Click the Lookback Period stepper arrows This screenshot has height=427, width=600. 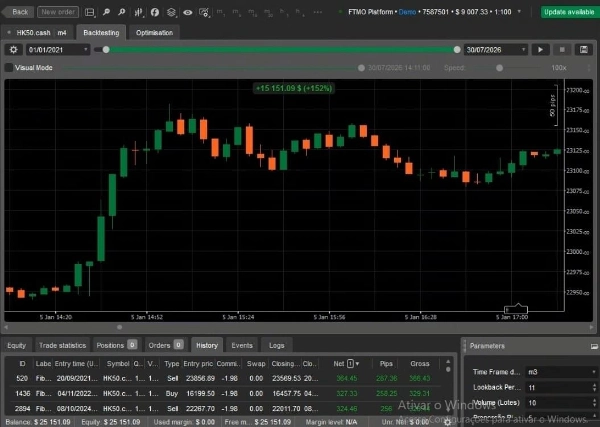tap(594, 388)
